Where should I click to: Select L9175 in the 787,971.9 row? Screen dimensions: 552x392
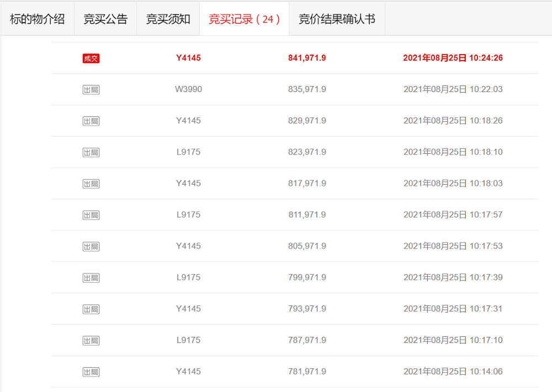[x=188, y=340]
